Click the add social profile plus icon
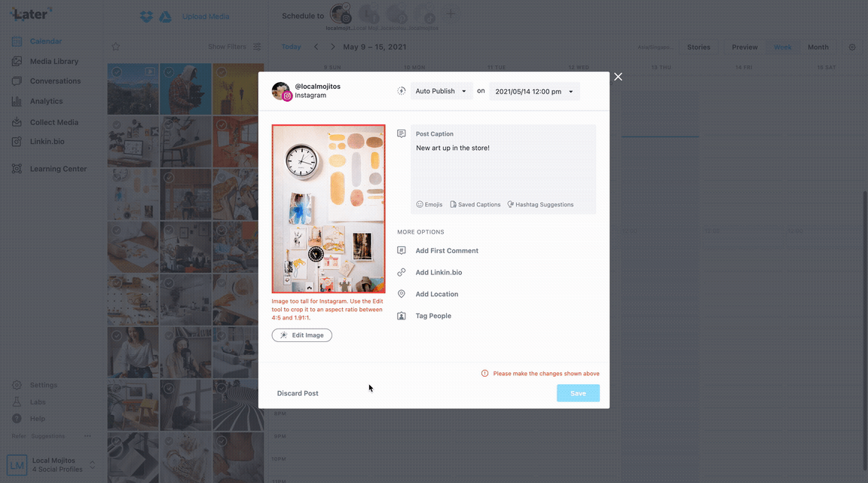The image size is (868, 483). 451,14
